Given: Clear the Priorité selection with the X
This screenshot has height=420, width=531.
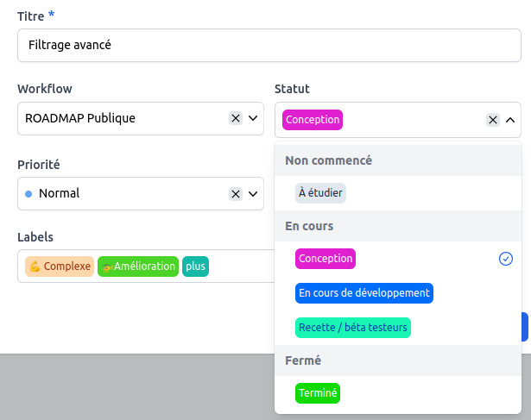Looking at the screenshot, I should pyautogui.click(x=236, y=194).
